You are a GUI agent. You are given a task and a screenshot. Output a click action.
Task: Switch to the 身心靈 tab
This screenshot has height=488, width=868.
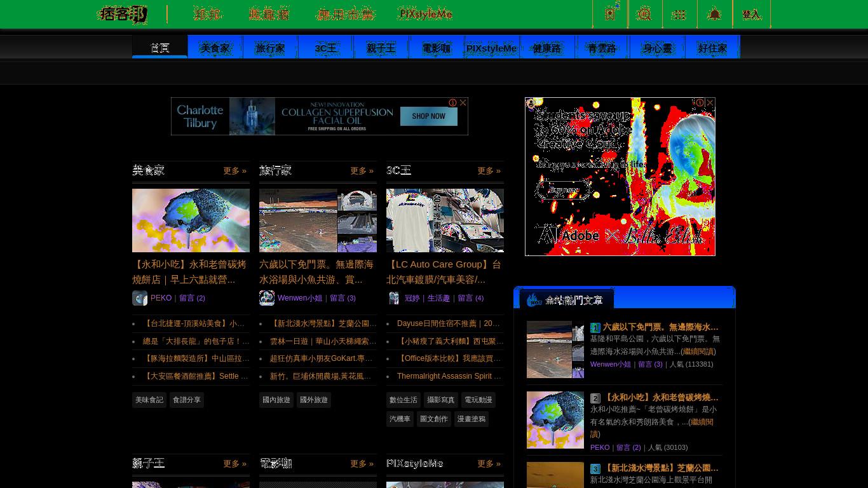pos(658,48)
